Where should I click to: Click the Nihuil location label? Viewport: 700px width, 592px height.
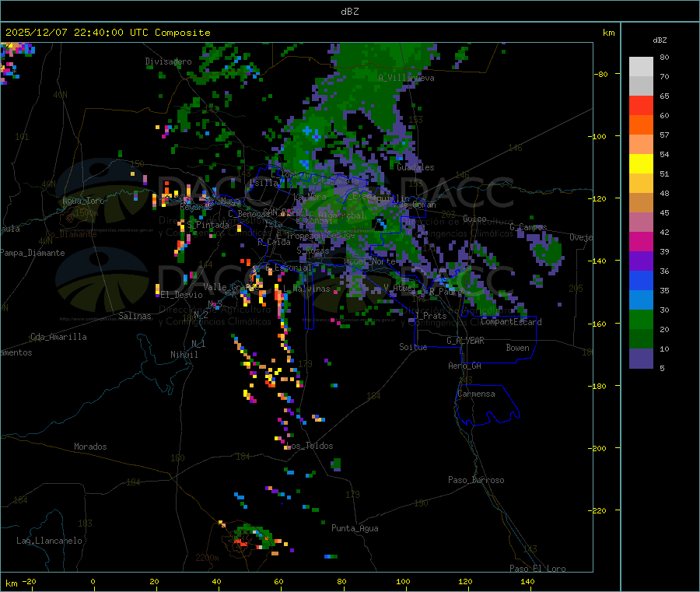click(x=184, y=355)
